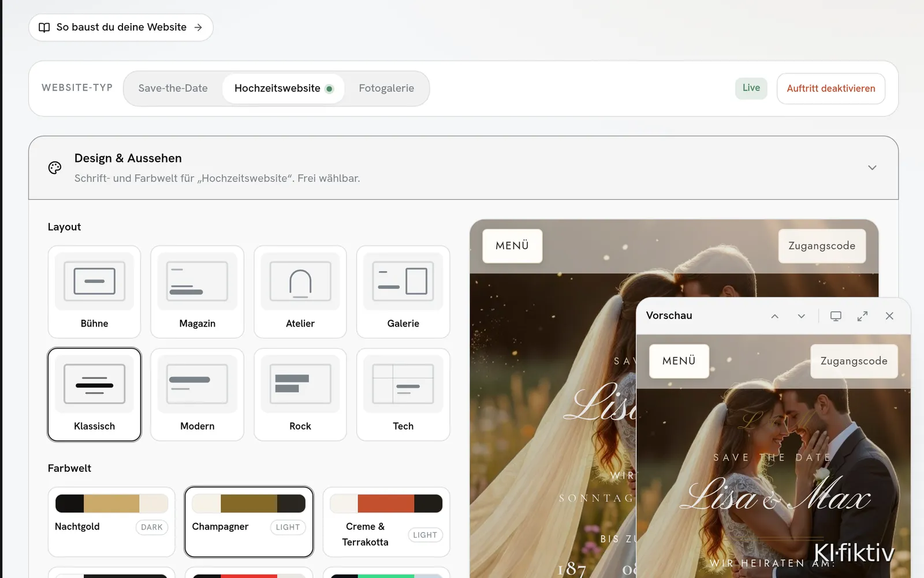Switch Vorschau to desktop view icon
This screenshot has height=578, width=924.
836,316
